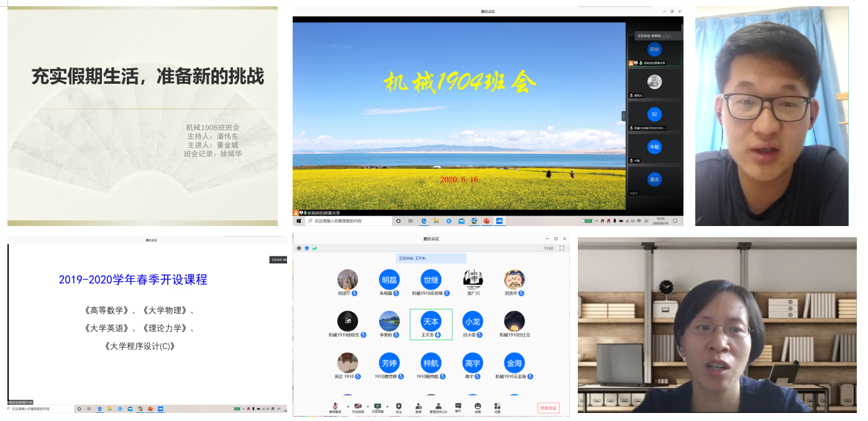Click the meeting info icon
Image resolution: width=868 pixels, height=421 pixels.
(299, 248)
